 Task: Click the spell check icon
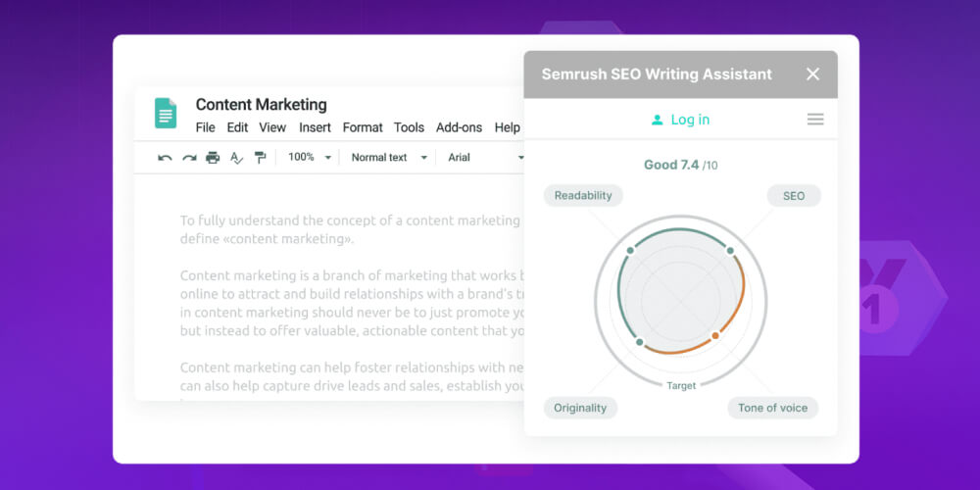(x=236, y=158)
